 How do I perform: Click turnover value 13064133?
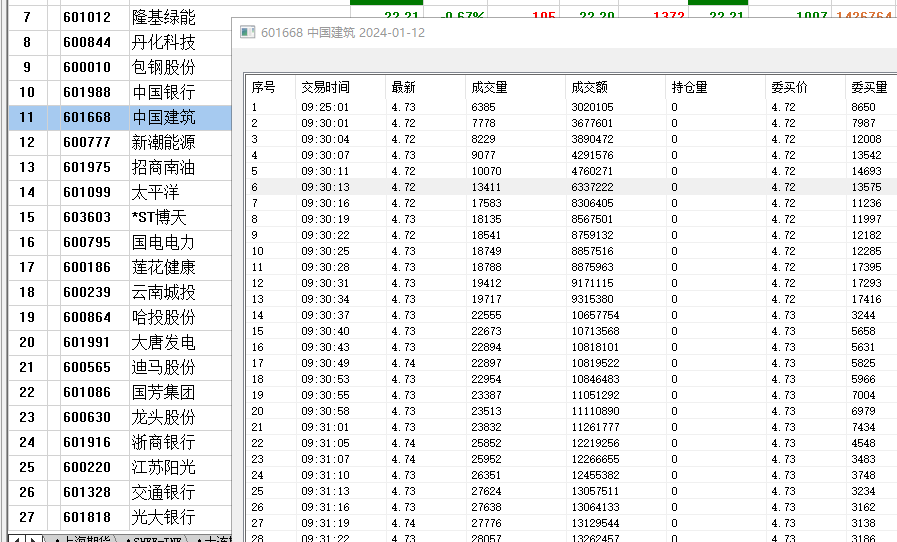coord(595,508)
